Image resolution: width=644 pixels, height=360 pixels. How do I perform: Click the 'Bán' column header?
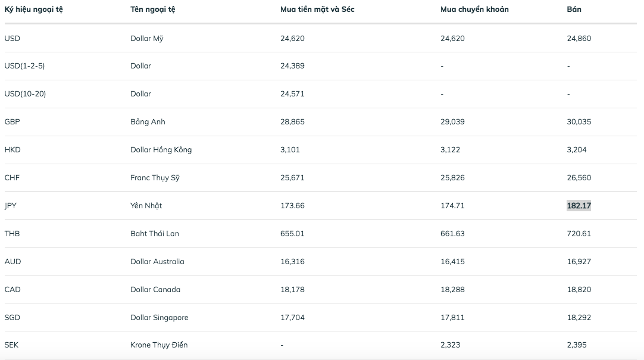tap(574, 10)
